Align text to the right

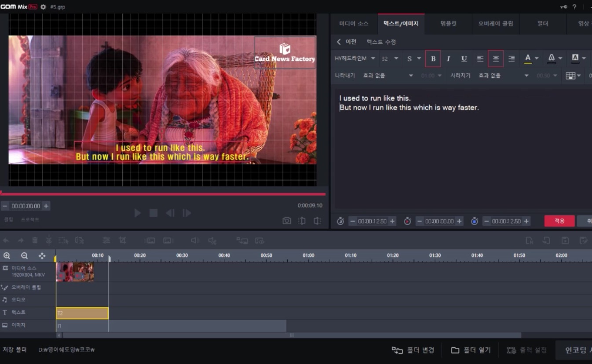click(511, 58)
